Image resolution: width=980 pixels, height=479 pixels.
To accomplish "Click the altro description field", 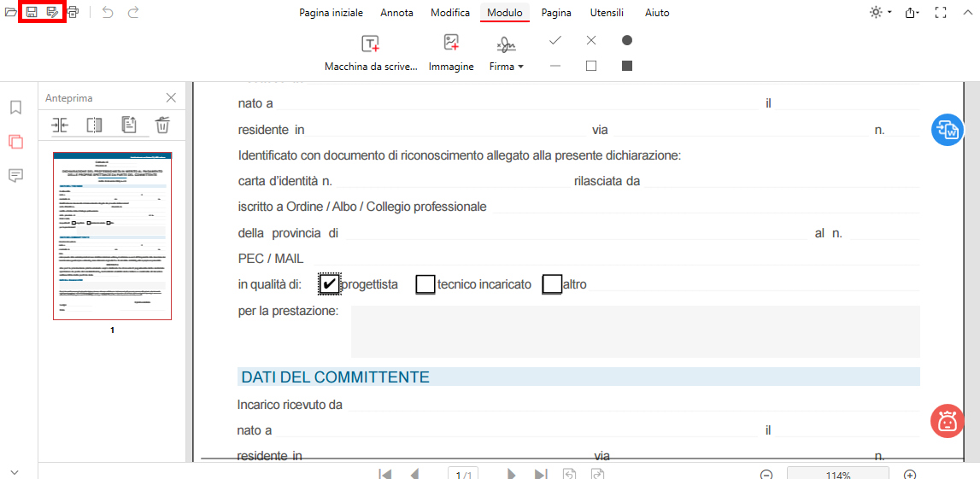I will pyautogui.click(x=755, y=284).
